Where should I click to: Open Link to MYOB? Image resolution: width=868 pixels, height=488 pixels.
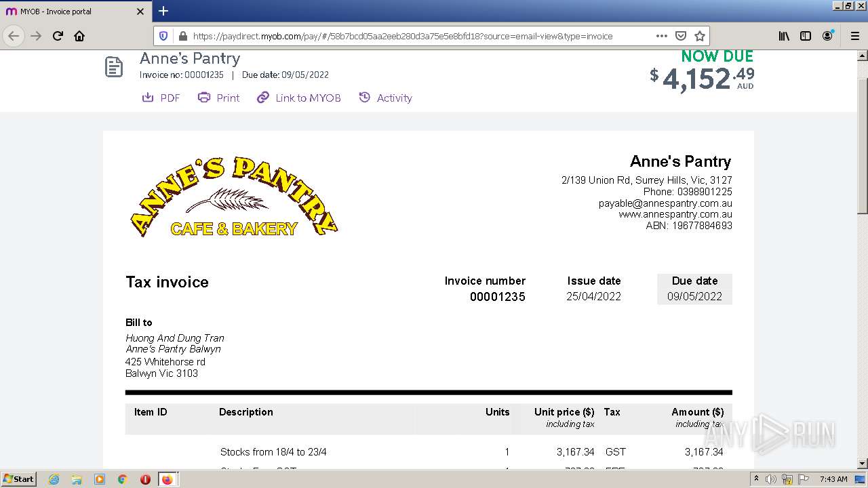298,98
